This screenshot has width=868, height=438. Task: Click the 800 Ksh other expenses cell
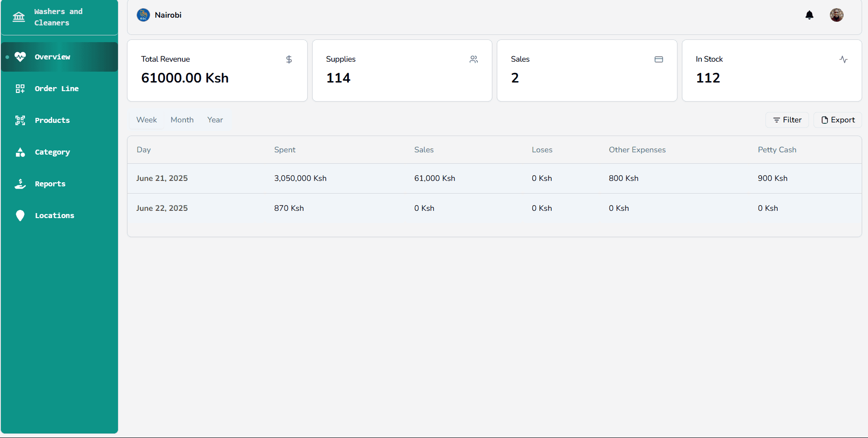click(623, 178)
